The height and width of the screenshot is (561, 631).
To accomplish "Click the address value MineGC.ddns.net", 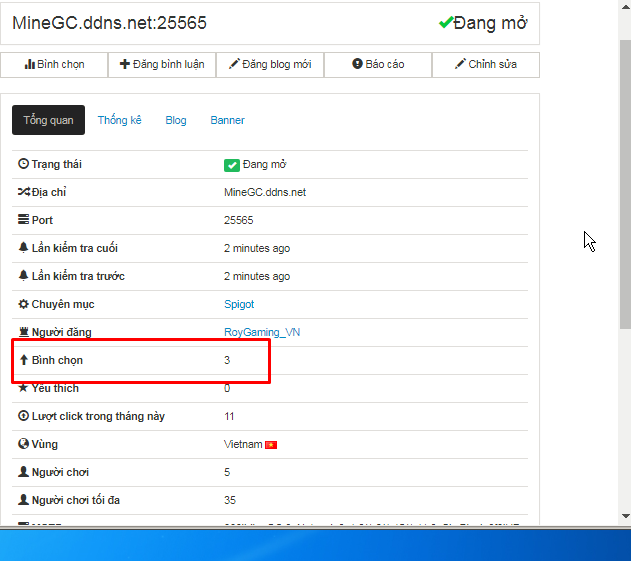I will (x=265, y=192).
